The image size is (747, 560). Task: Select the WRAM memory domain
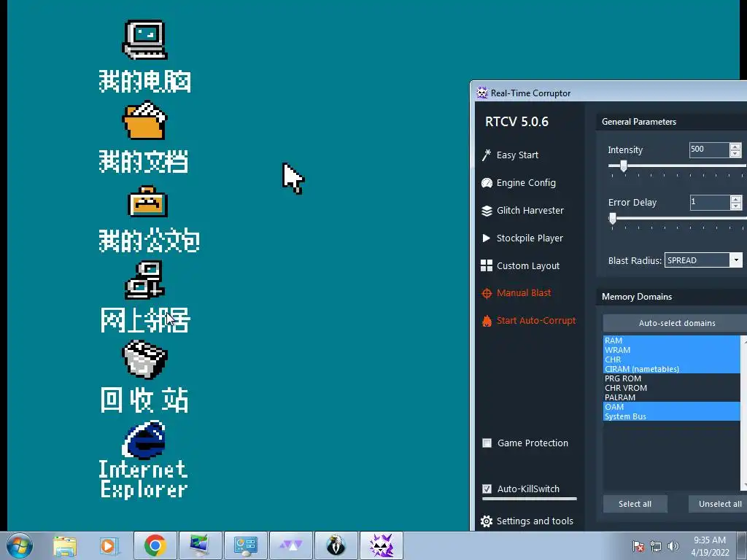tap(672, 350)
